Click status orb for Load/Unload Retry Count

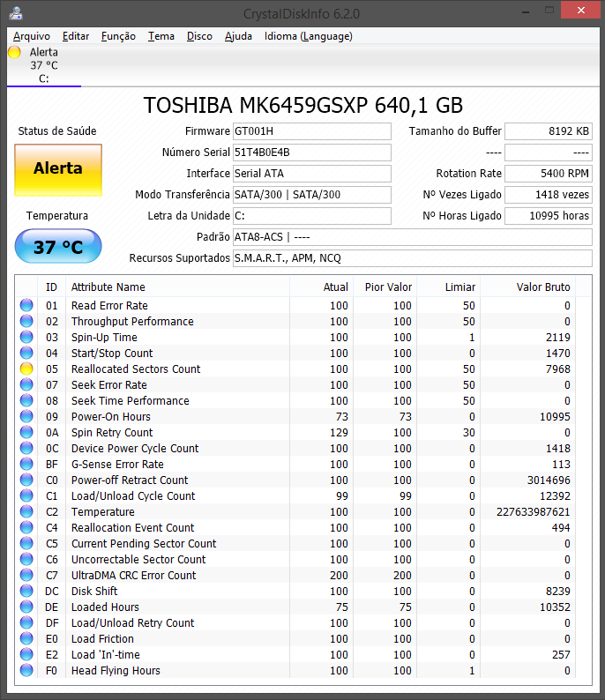[26, 622]
